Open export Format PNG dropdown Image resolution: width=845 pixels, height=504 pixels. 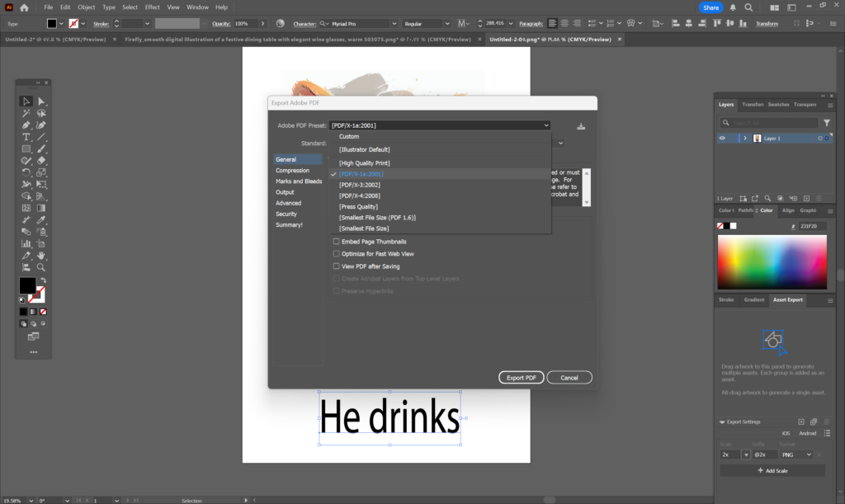(x=796, y=455)
